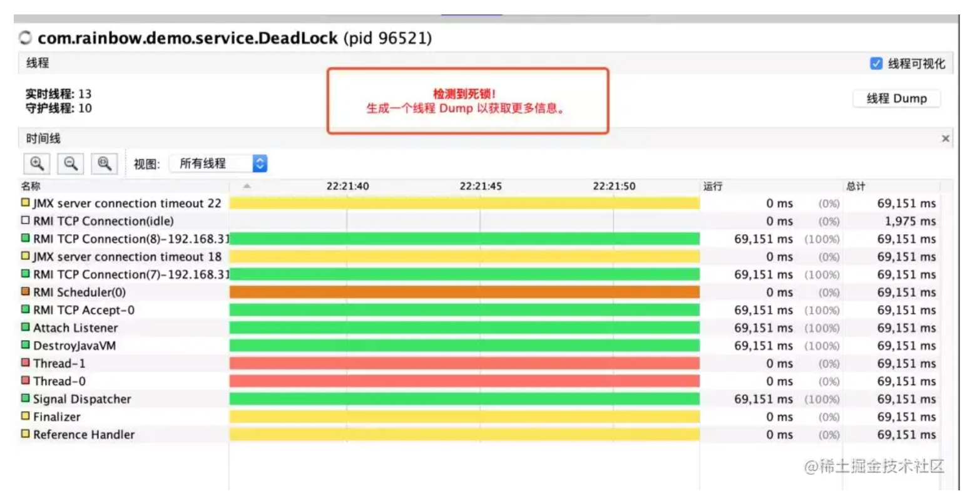Click the green icon beside RMI TCP Accept-0
This screenshot has width=980, height=501.
coord(26,309)
